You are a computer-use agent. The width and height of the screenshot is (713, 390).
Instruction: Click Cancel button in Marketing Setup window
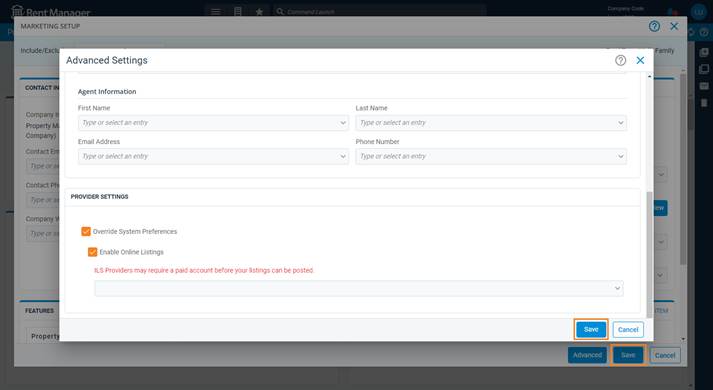point(665,355)
